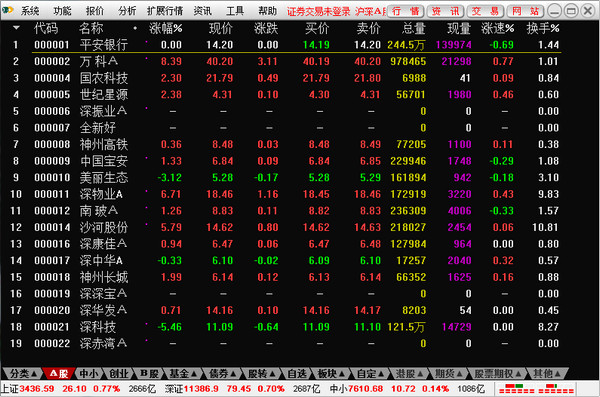Select stock row 深物业A
The width and height of the screenshot is (600, 397).
[x=285, y=194]
